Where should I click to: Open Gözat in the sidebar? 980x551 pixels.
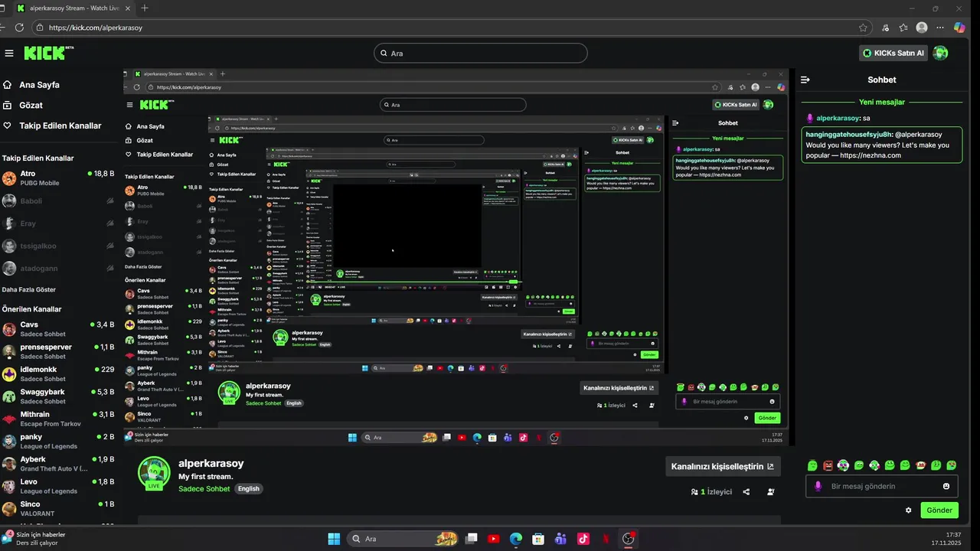31,106
